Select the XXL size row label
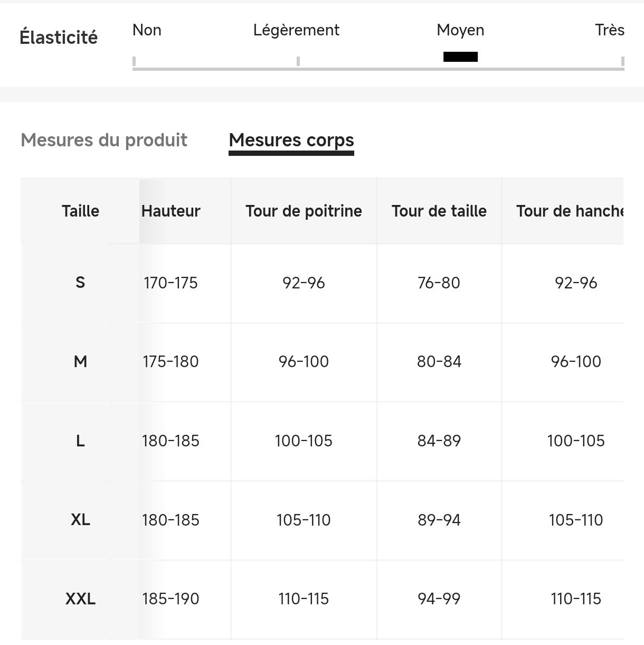The width and height of the screenshot is (644, 645). click(80, 599)
